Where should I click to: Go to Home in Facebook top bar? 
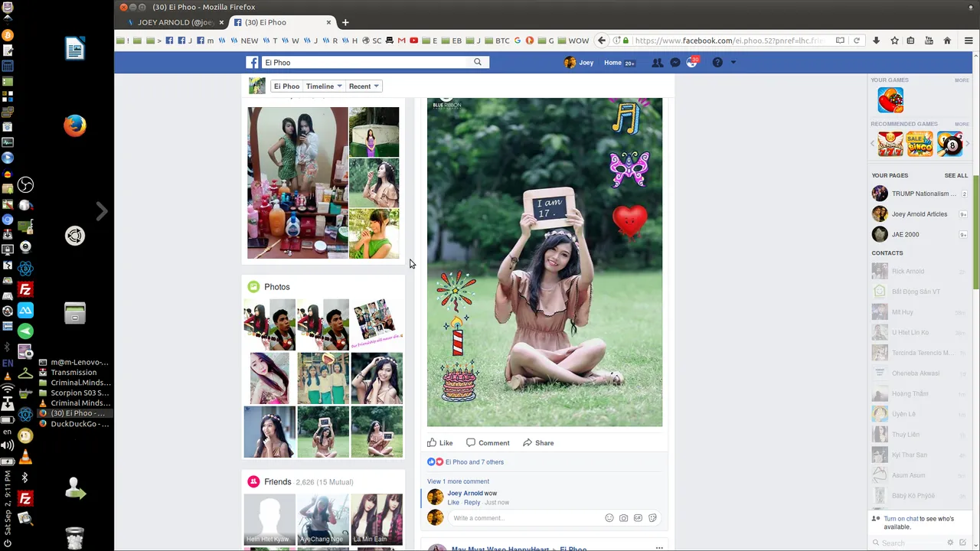(612, 63)
